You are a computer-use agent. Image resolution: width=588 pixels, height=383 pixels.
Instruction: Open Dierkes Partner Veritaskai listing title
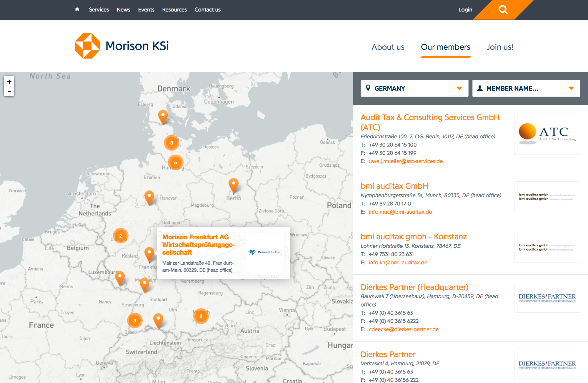click(x=388, y=354)
